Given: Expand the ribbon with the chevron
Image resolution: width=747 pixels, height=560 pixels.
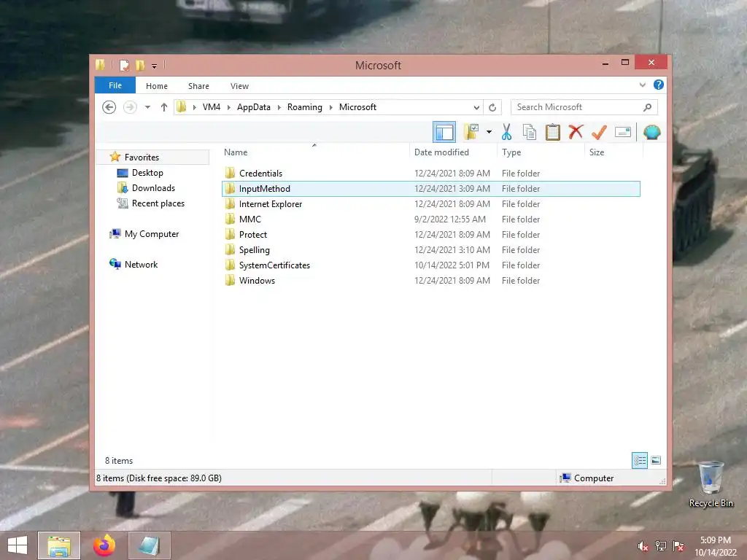Looking at the screenshot, I should [642, 85].
